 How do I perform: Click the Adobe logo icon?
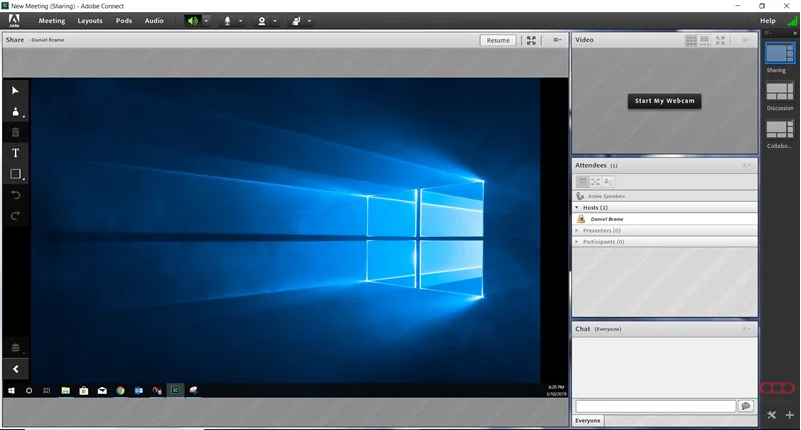point(16,20)
